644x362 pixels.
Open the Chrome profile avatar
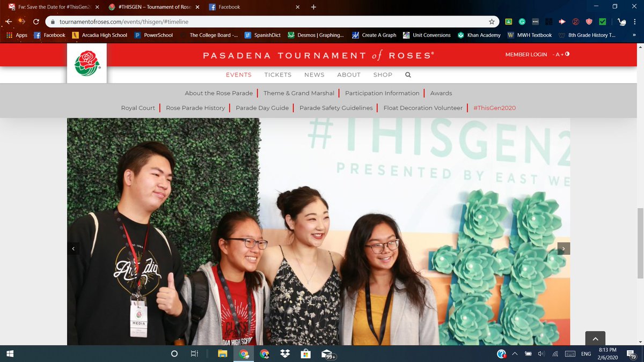pos(621,21)
